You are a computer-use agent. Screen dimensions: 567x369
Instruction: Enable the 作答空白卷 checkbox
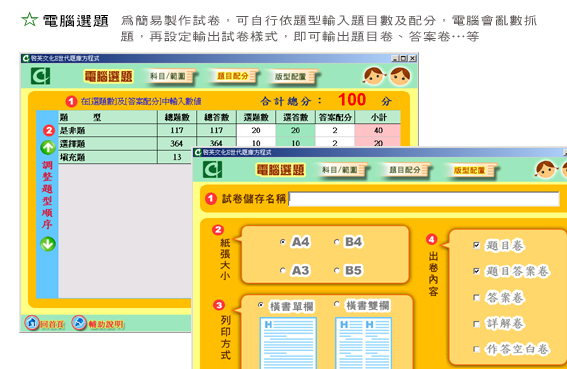point(476,349)
